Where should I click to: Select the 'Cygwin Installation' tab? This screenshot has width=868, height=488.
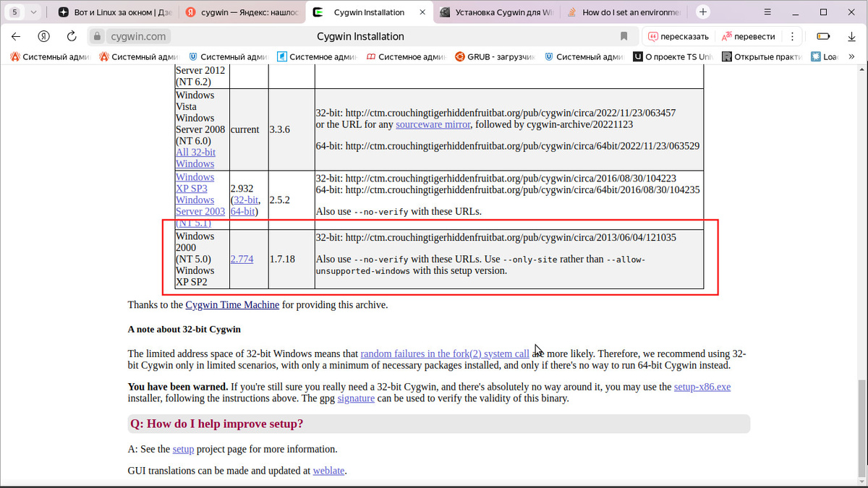369,12
